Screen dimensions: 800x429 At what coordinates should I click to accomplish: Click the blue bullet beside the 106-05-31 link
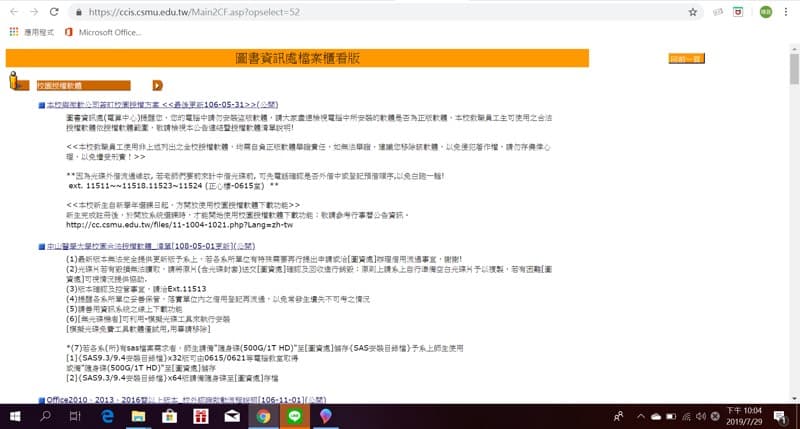(x=42, y=105)
